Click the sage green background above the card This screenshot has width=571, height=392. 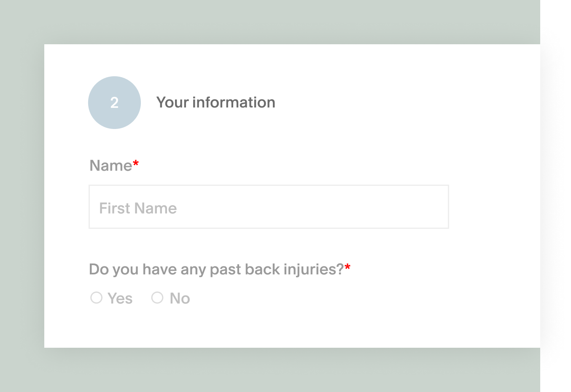point(270,21)
